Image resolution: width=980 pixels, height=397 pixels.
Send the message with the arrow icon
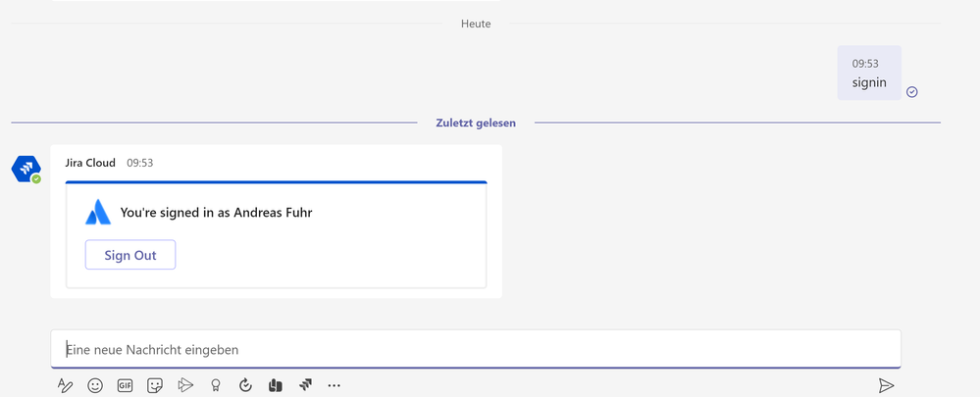(x=886, y=385)
